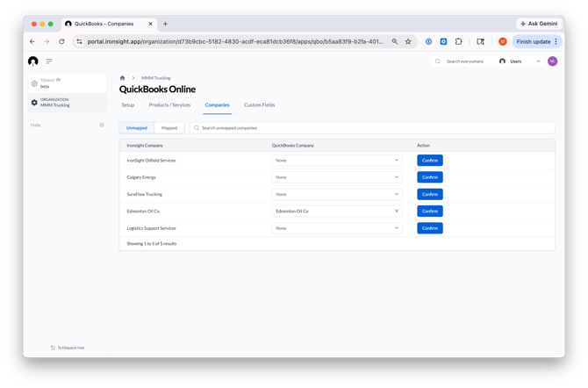Screen dimensions: 588x388
Task: Focus the Search everywhere field
Action: click(465, 61)
